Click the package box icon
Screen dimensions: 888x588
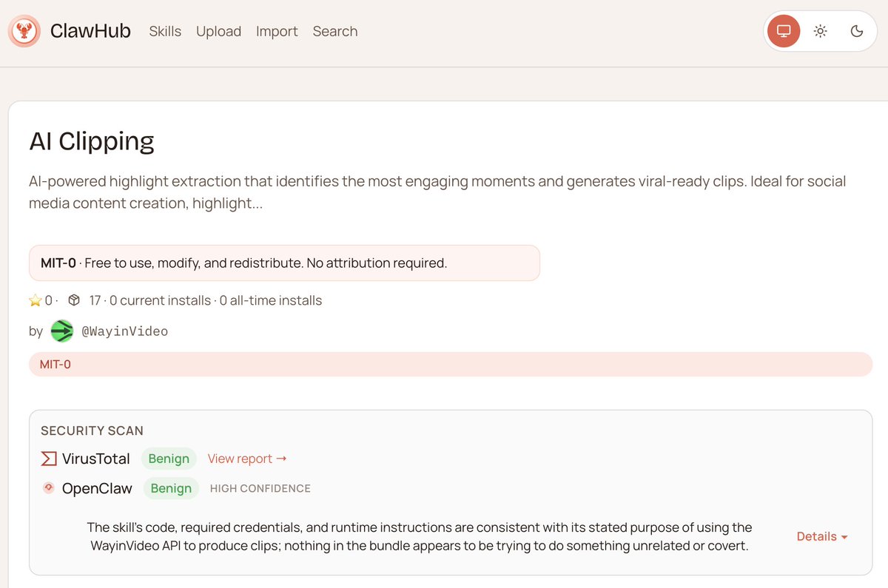(74, 300)
